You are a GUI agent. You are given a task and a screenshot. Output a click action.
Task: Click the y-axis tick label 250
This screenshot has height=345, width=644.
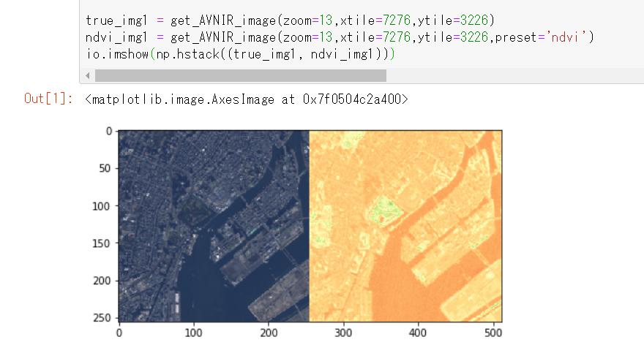click(x=102, y=318)
